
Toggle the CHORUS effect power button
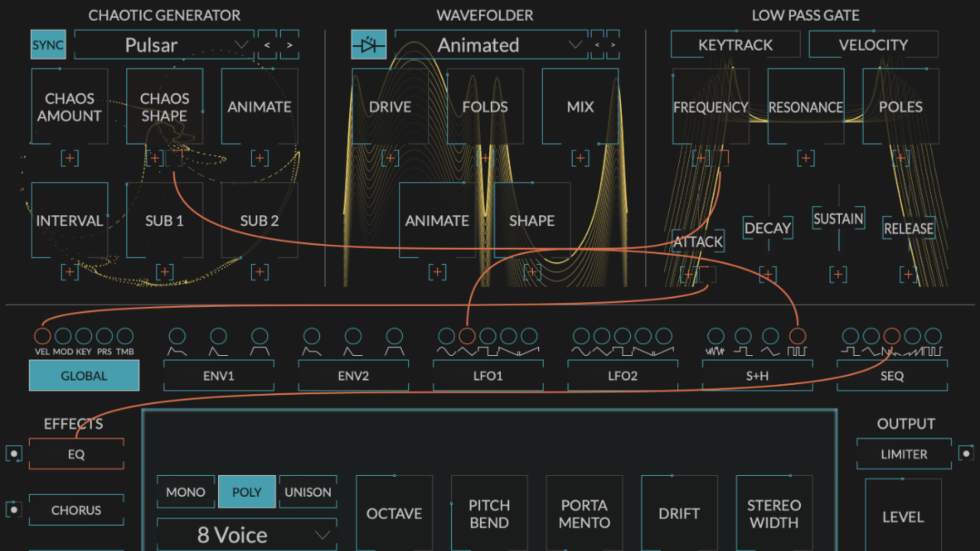click(14, 510)
